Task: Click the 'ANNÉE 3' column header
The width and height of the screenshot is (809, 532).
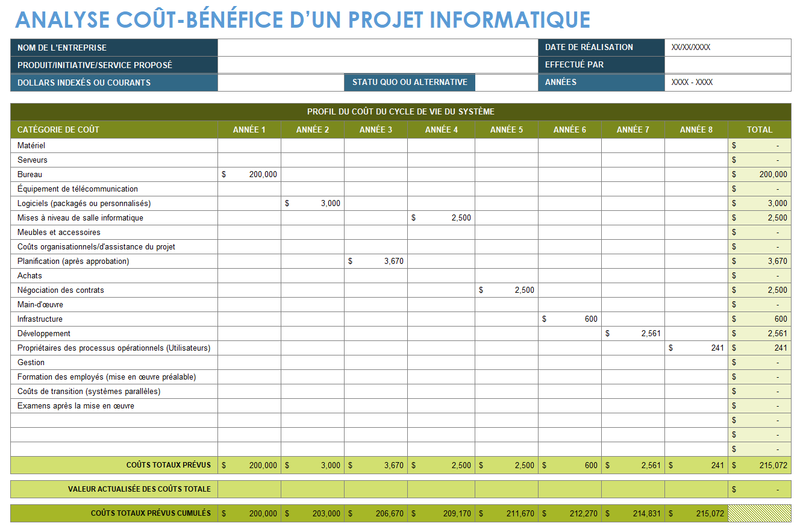Action: click(x=376, y=130)
